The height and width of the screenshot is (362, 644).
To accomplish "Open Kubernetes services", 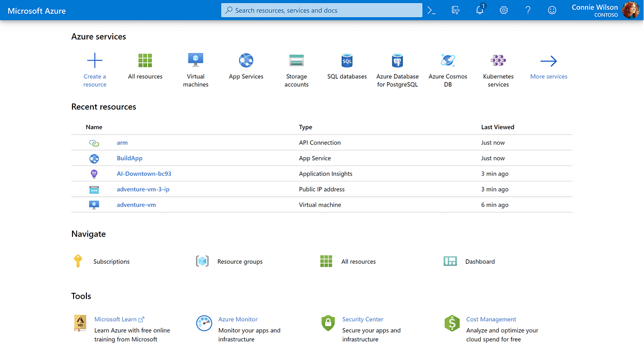I will [x=498, y=64].
